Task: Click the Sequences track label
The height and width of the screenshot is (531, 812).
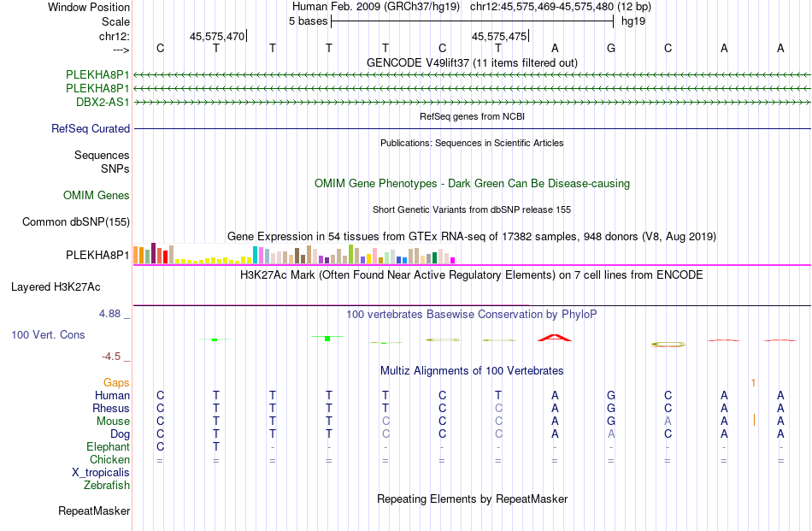Action: 102,155
